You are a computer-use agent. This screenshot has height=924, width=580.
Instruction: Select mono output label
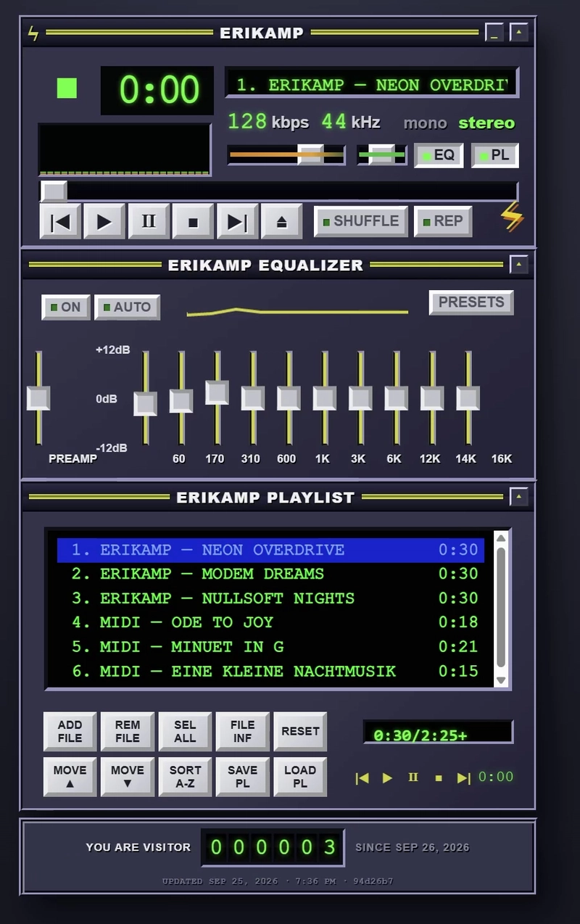pyautogui.click(x=425, y=123)
